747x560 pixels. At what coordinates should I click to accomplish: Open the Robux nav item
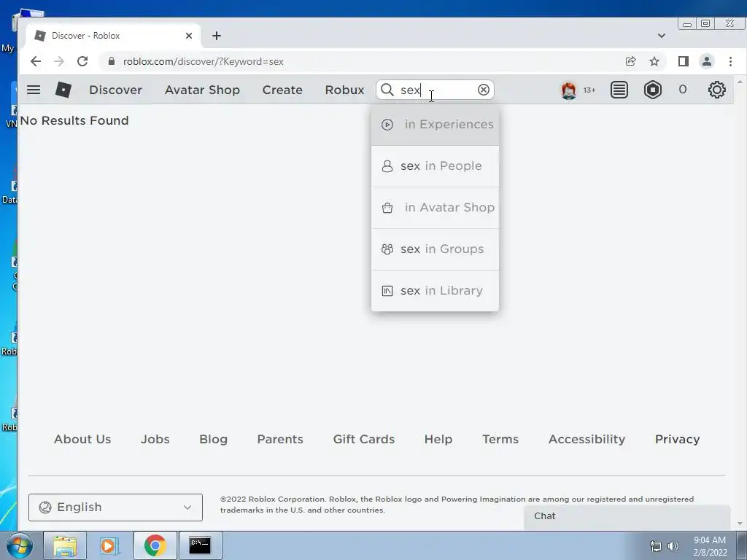click(x=344, y=90)
